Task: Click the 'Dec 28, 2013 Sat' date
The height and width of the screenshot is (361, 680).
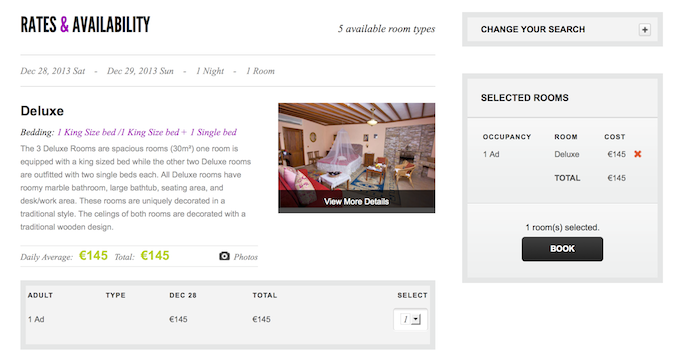Action: 52,71
